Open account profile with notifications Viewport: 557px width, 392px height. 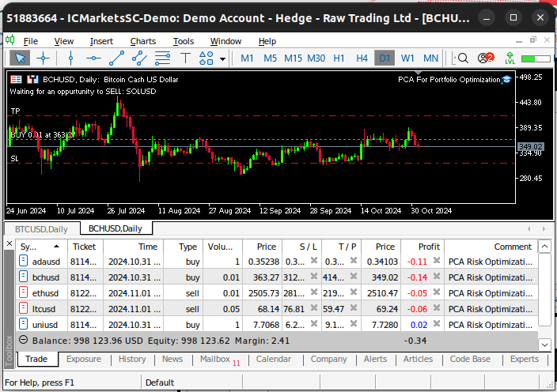pos(486,58)
